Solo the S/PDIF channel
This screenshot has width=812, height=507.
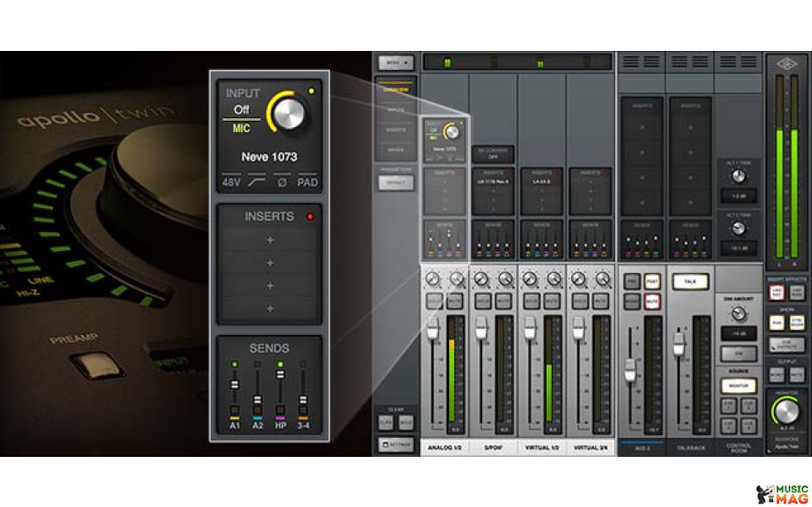[483, 301]
